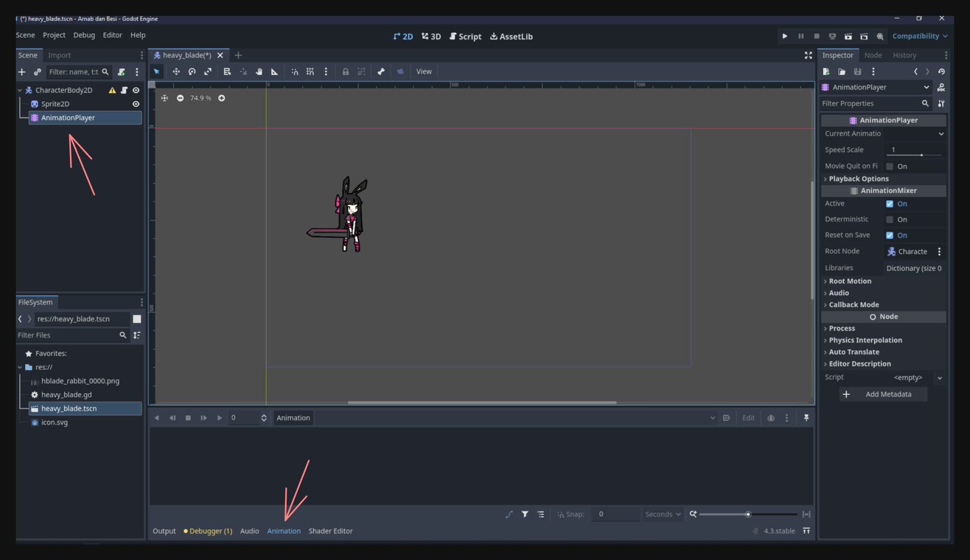The height and width of the screenshot is (560, 970).
Task: Select the Move Mode tool in toolbar
Action: pyautogui.click(x=176, y=72)
